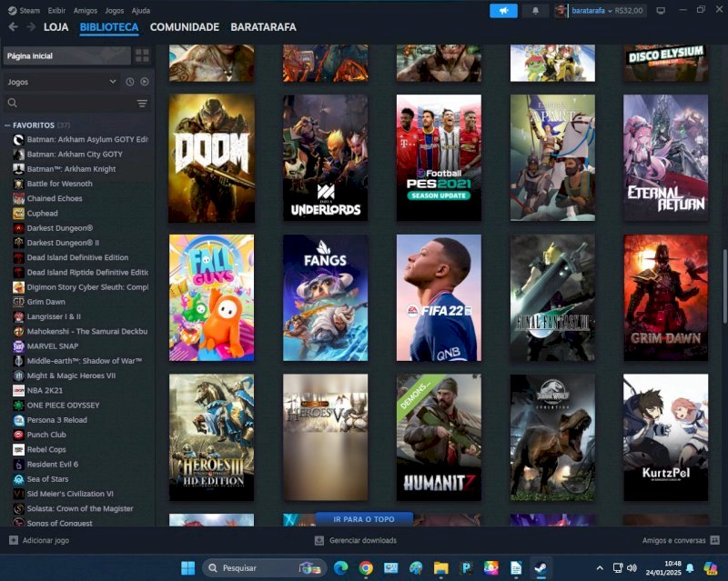Screen dimensions: 728x581
Task: Open the Jogos menu in menu bar
Action: pyautogui.click(x=115, y=10)
